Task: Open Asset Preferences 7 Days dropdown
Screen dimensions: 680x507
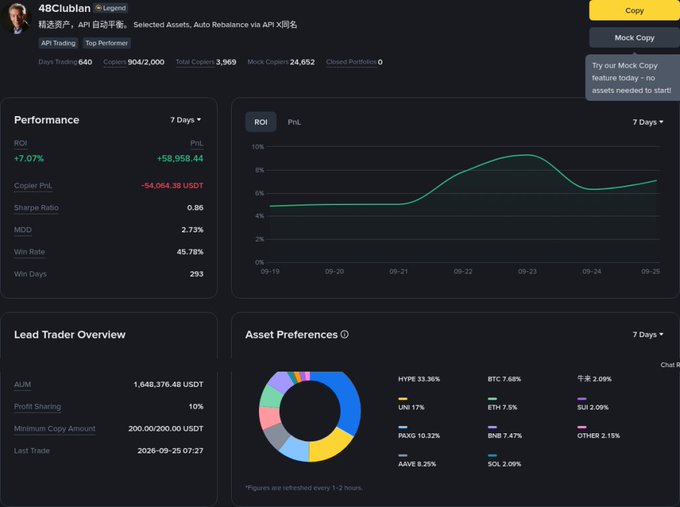Action: coord(647,334)
